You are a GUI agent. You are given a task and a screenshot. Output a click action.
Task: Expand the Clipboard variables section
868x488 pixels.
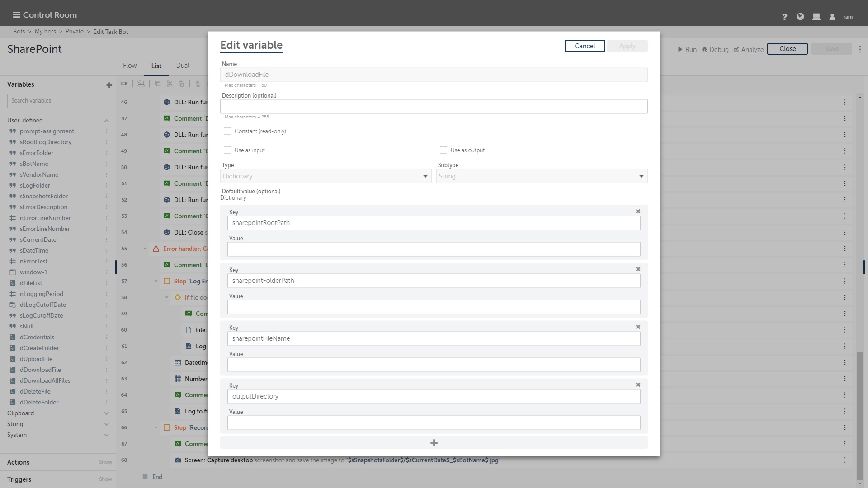107,413
